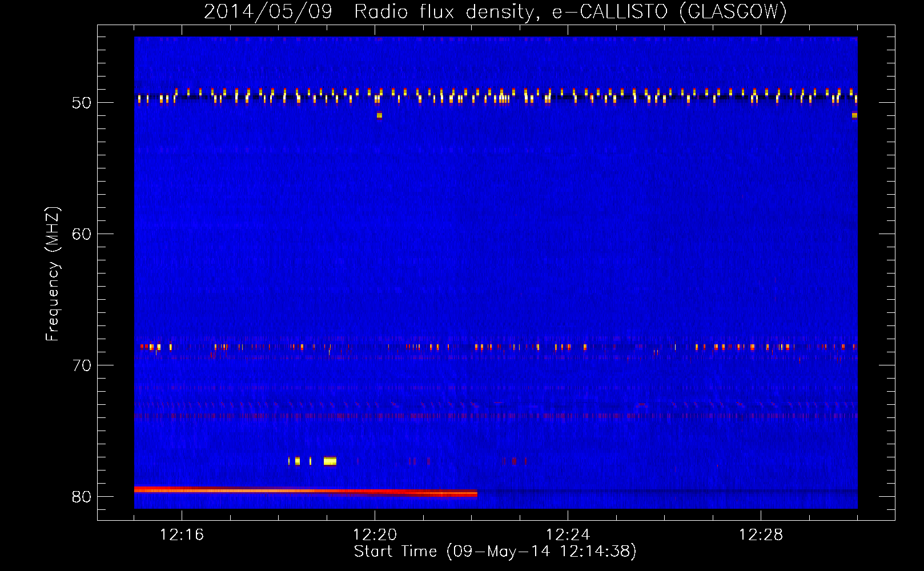Image resolution: width=924 pixels, height=571 pixels.
Task: Click the '12:28' time tick label
Action: (x=761, y=535)
